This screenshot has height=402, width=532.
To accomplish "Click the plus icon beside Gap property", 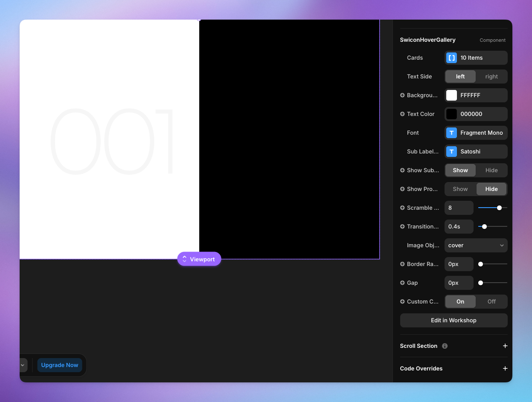I will pyautogui.click(x=402, y=283).
